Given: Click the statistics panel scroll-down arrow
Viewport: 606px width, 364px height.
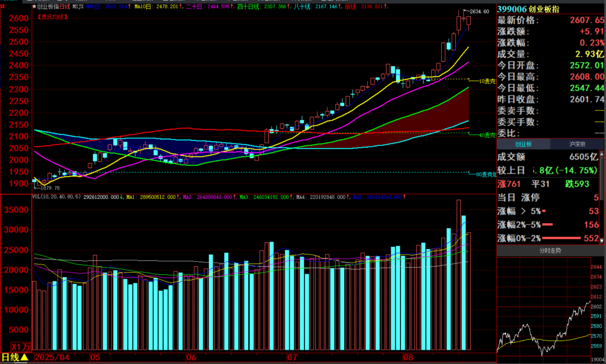Looking at the screenshot, I should (x=602, y=241).
